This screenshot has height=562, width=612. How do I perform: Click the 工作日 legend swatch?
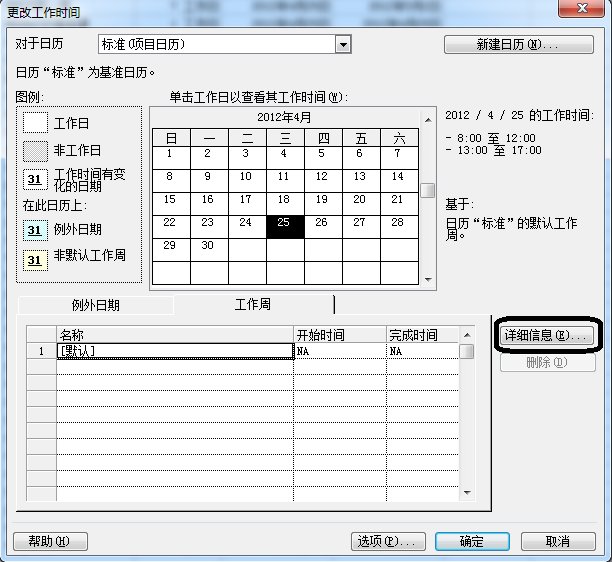35,123
